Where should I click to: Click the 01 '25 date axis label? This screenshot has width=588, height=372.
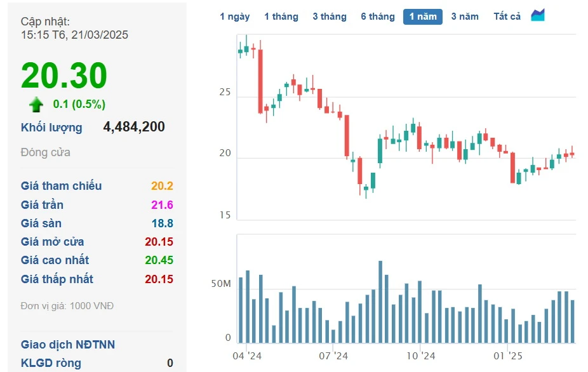[x=507, y=356]
